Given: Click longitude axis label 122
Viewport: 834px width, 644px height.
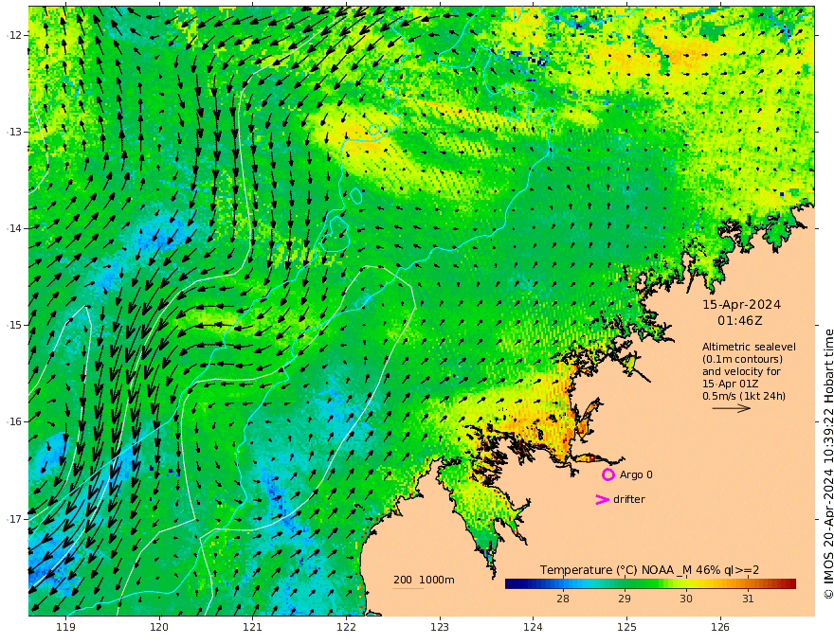Looking at the screenshot, I should pyautogui.click(x=346, y=628).
